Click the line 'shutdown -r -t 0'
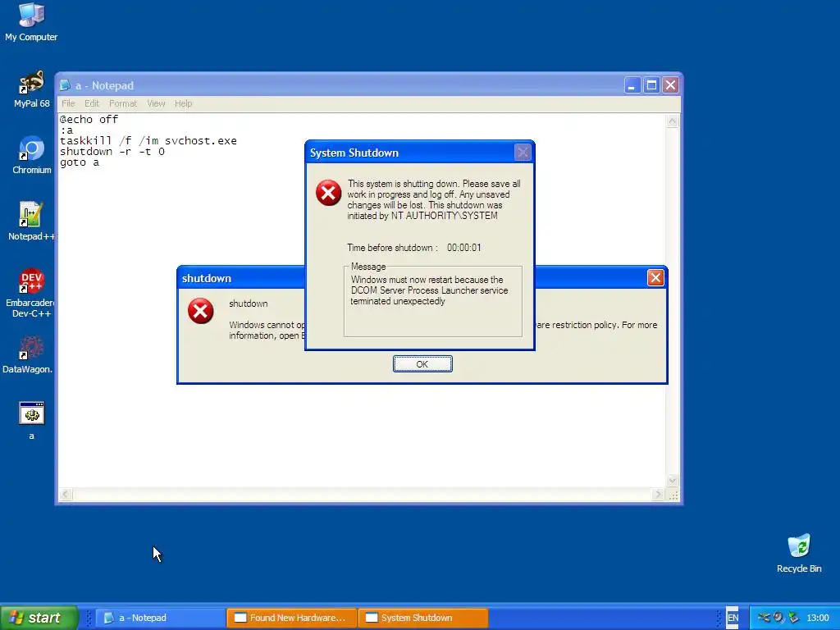The height and width of the screenshot is (630, 840). (x=112, y=152)
